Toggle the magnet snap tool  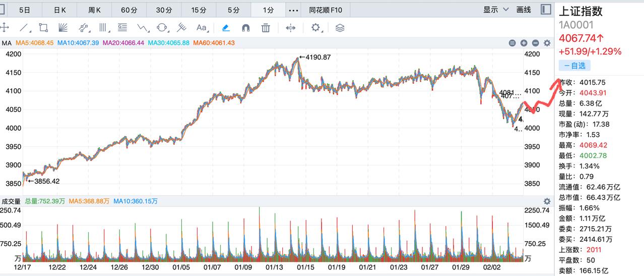246,28
